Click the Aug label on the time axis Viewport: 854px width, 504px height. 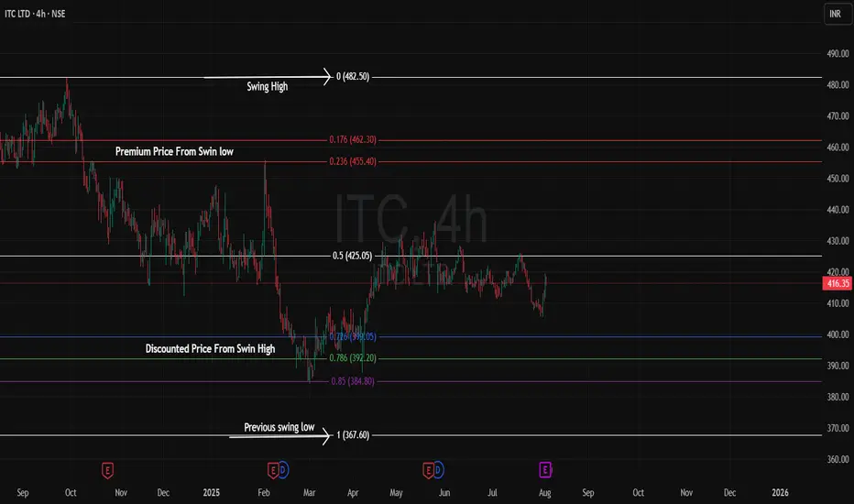(x=544, y=493)
